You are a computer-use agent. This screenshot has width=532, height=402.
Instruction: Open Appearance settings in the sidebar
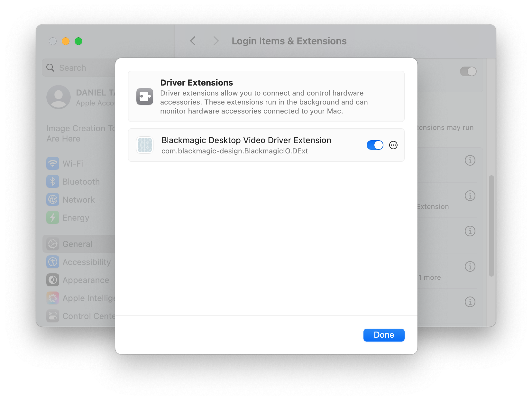79,280
